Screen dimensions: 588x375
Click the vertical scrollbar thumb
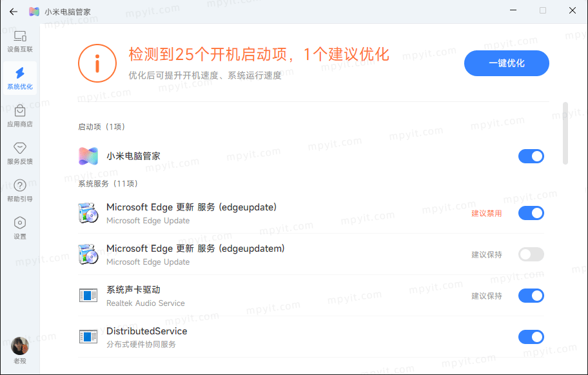[565, 133]
